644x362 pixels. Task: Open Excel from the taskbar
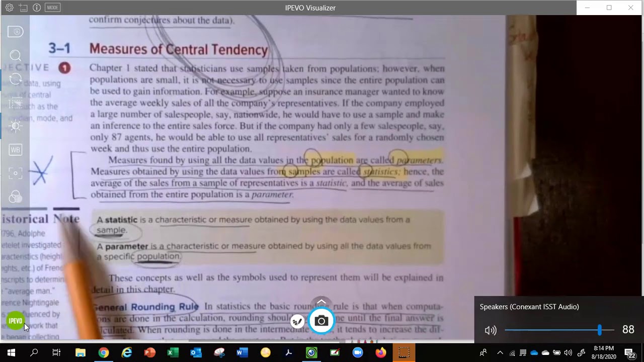[x=173, y=353]
